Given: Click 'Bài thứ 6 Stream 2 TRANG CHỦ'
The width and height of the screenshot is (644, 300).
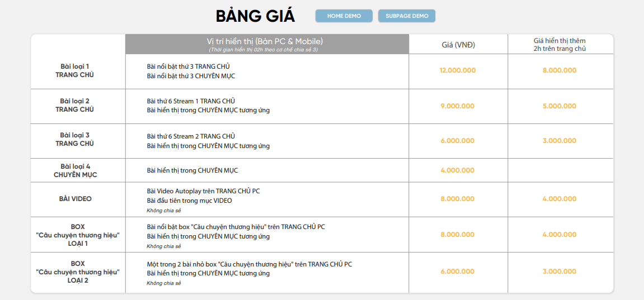Looking at the screenshot, I should pos(191,136).
